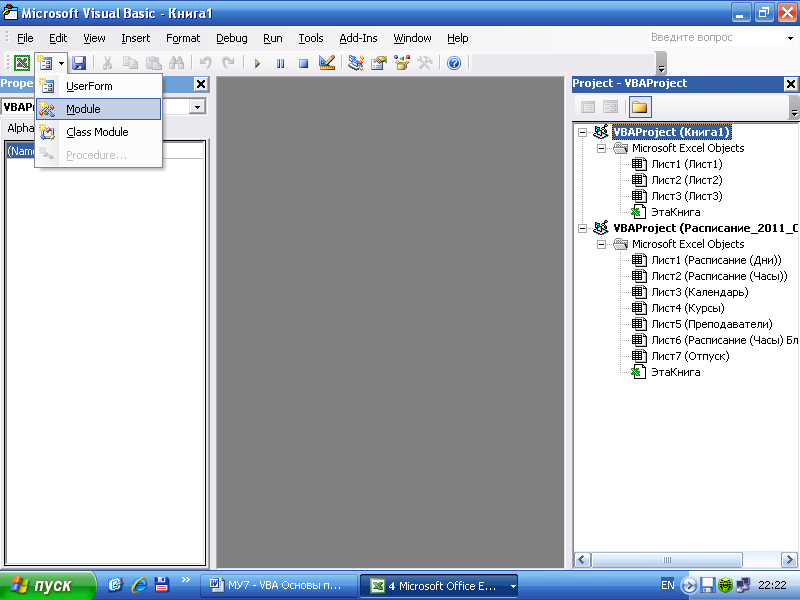The image size is (800, 600).
Task: Select Лист1 (Лист1) in project tree
Action: pyautogui.click(x=687, y=164)
